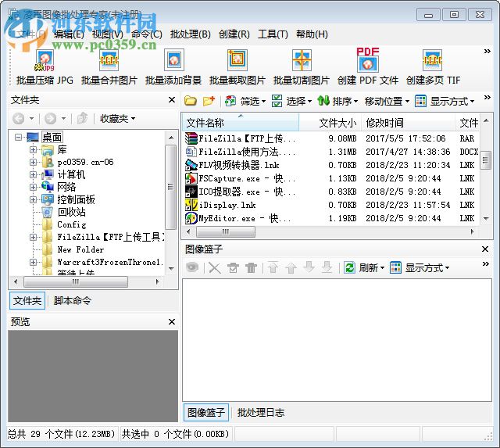The width and height of the screenshot is (500, 448).
Task: Open image basket 显示方式 dropdown
Action: (420, 267)
